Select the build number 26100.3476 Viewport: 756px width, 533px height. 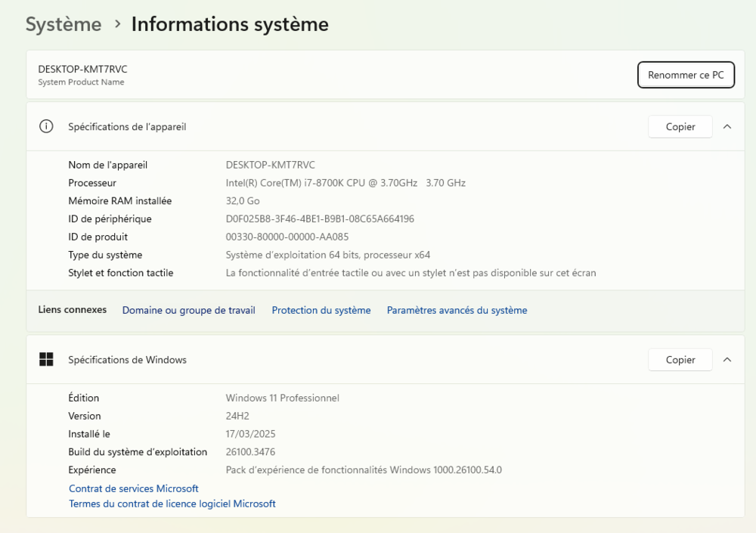click(x=250, y=452)
